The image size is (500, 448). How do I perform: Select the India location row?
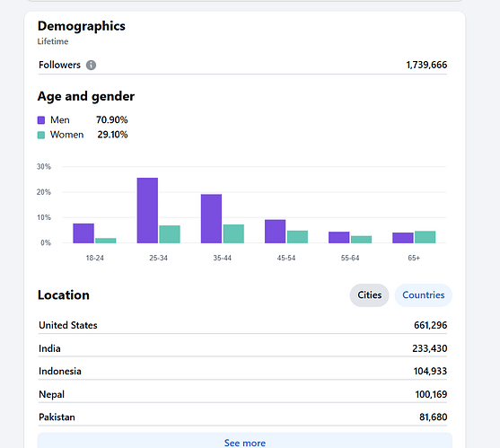242,348
